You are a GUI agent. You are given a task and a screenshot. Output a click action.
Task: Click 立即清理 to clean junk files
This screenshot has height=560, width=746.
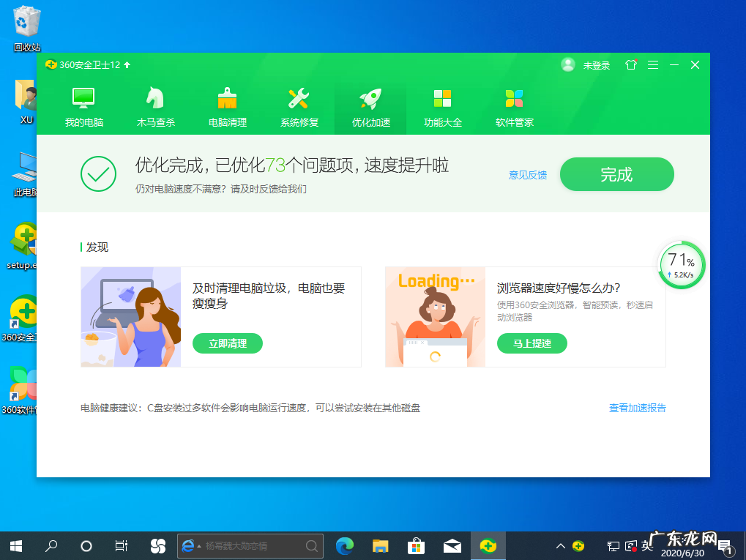[x=227, y=343]
